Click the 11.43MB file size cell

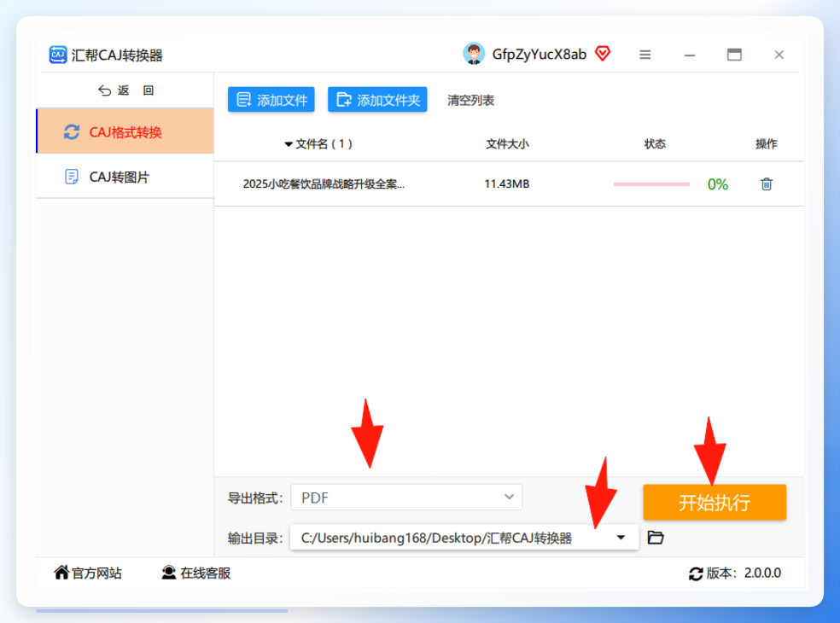507,183
